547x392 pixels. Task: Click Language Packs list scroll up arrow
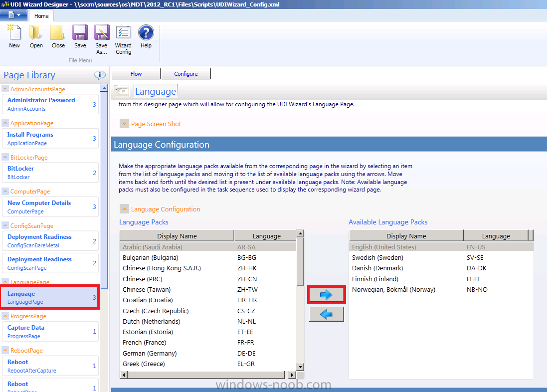pos(300,233)
